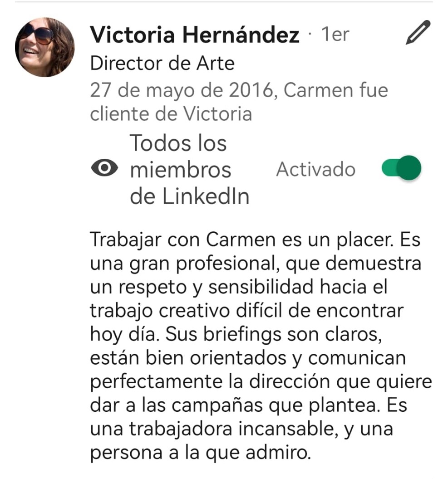The height and width of the screenshot is (479, 448).
Task: Click the eye visibility icon
Action: (104, 168)
